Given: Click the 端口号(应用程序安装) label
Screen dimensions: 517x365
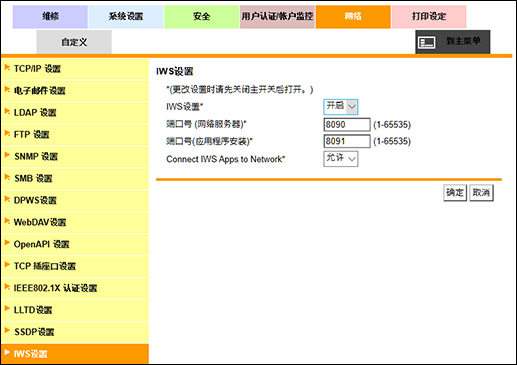Looking at the screenshot, I should 209,141.
